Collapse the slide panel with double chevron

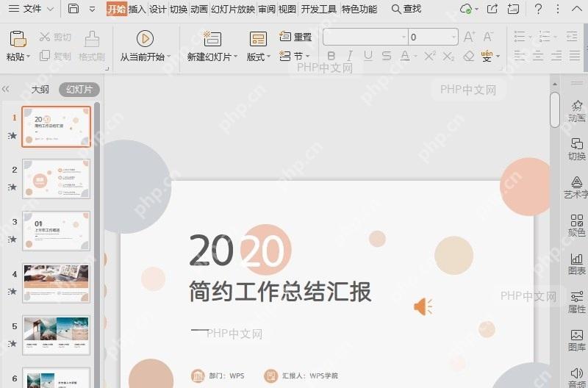tap(6, 89)
